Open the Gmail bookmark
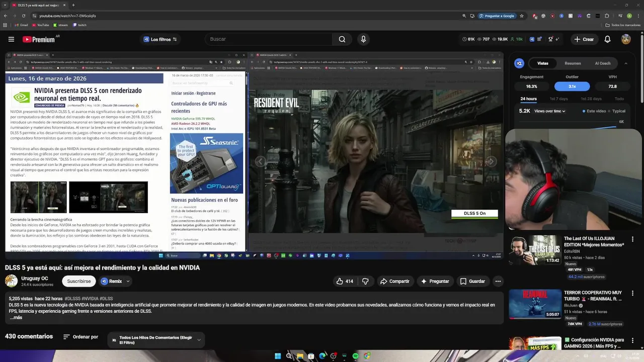The image size is (644, 362). [21, 25]
